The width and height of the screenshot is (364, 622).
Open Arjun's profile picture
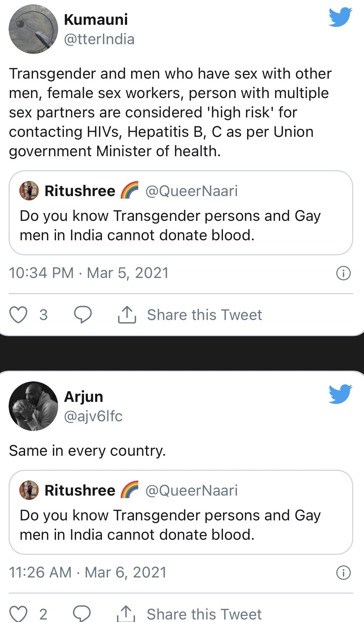tap(33, 406)
